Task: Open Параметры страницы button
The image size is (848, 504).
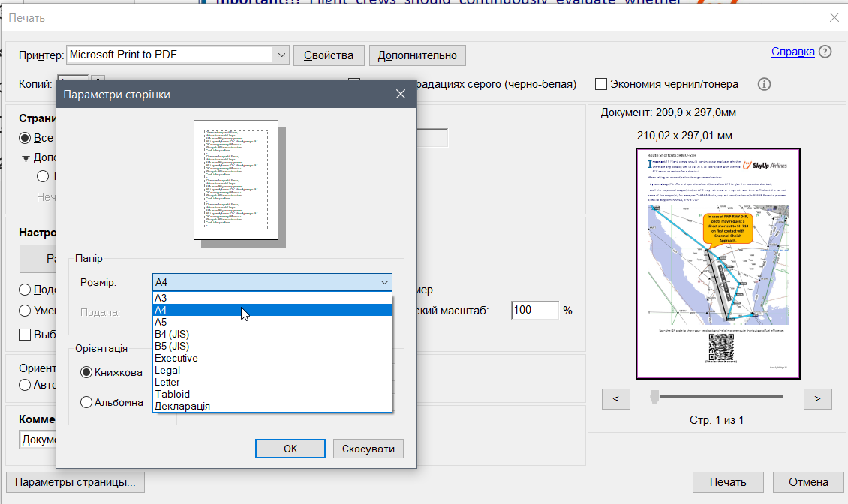Action: point(75,481)
